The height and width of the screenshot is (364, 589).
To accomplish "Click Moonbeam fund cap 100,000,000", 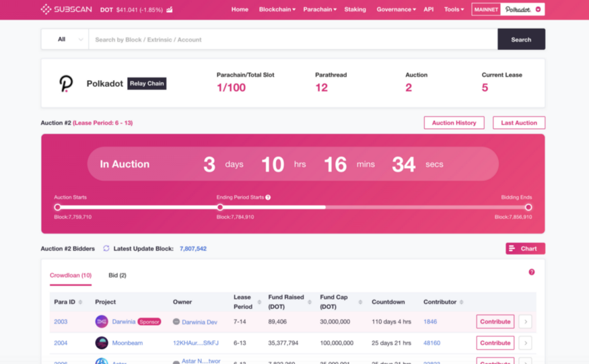I will [x=337, y=342].
